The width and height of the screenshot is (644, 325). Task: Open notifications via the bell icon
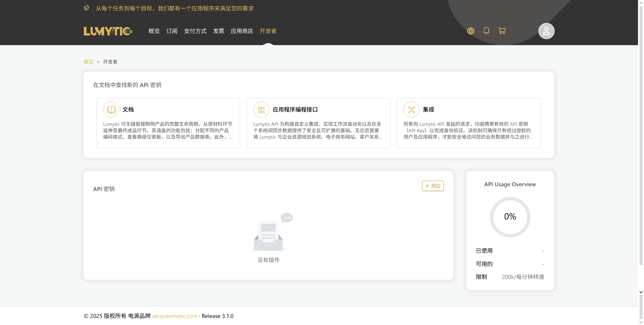486,31
